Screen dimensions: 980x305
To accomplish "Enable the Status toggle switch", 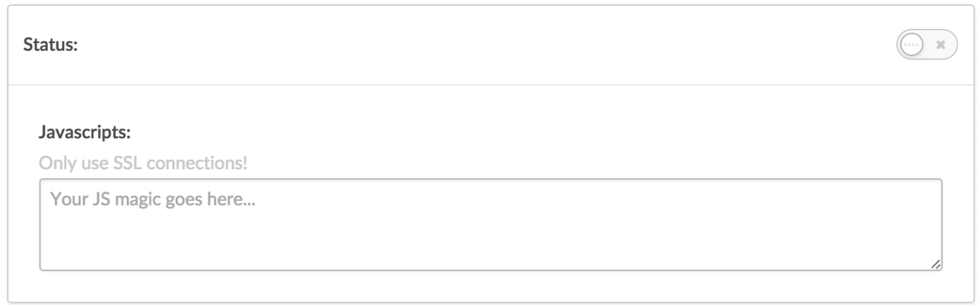I will [x=926, y=45].
